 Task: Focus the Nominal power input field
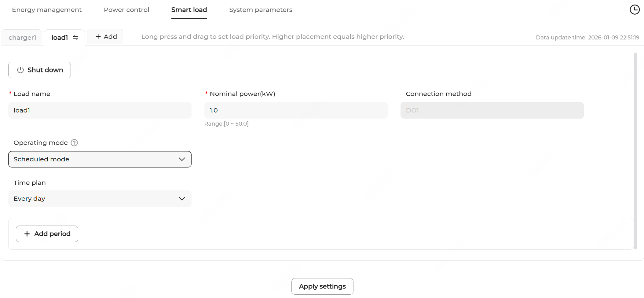[296, 110]
